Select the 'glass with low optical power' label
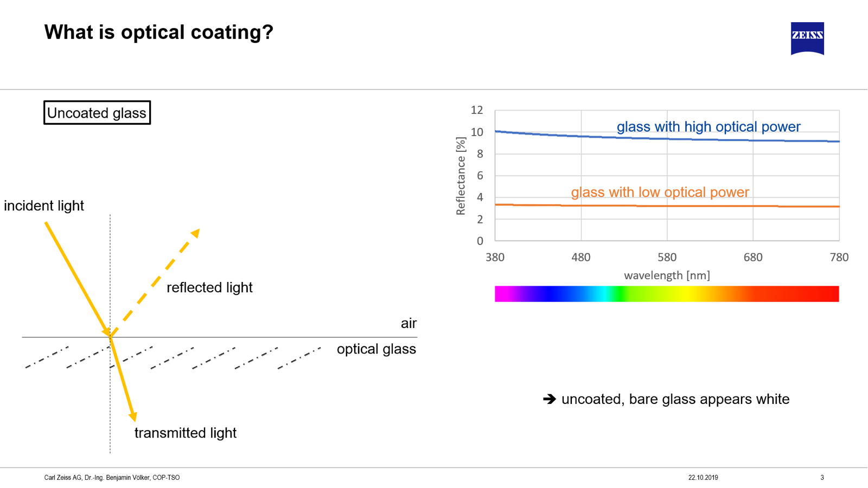 coord(660,192)
